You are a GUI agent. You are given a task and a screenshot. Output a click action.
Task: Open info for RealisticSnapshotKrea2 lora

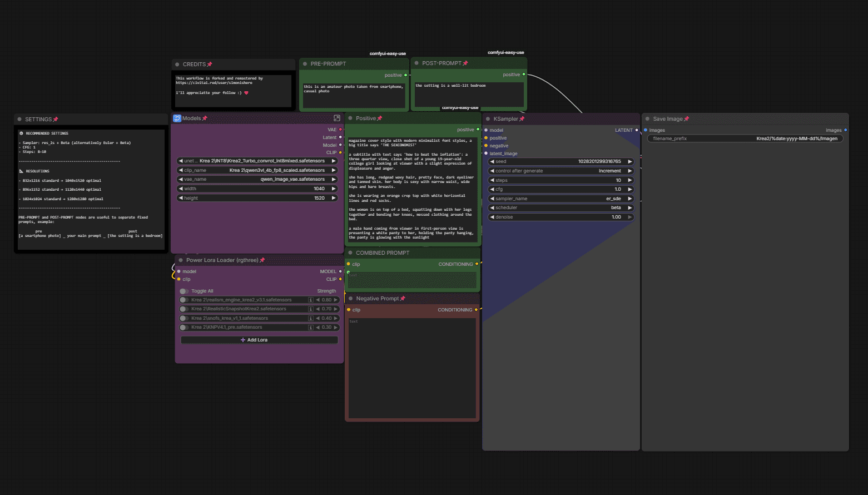click(311, 309)
